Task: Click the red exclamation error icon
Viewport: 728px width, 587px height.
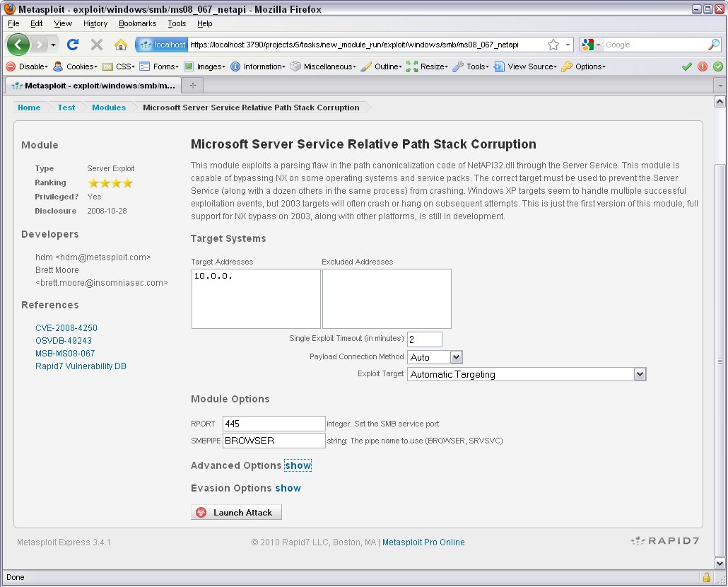Action: click(703, 66)
